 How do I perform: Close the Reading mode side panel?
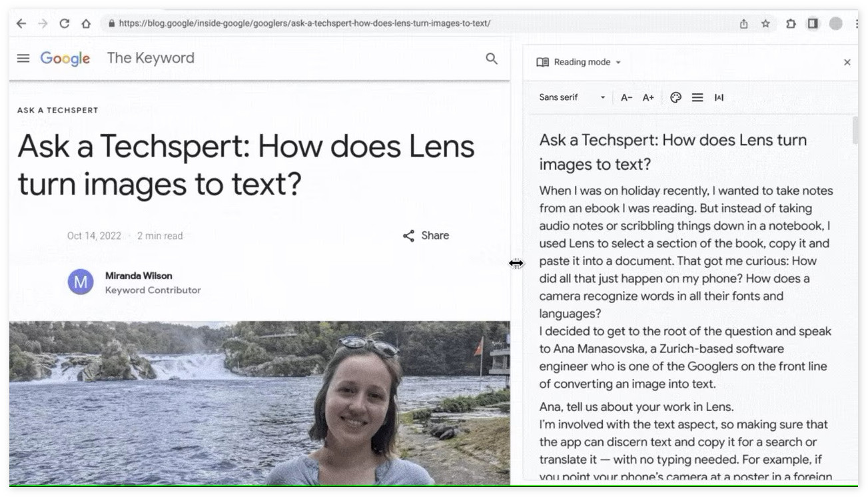tap(847, 62)
